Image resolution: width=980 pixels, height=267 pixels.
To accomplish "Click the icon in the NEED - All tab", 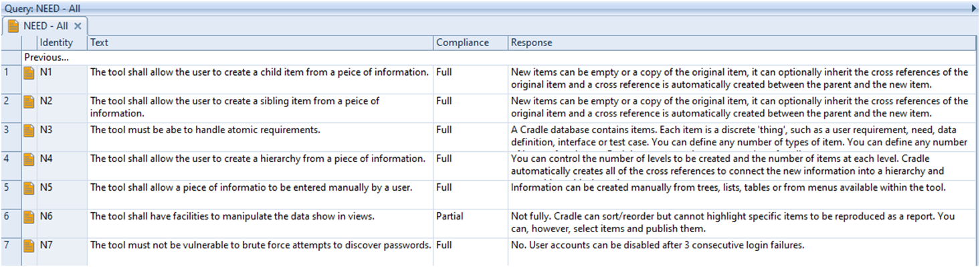I will pos(13,26).
